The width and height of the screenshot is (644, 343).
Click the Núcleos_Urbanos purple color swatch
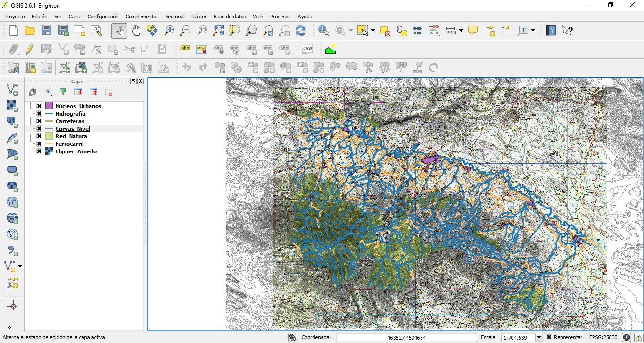(x=49, y=106)
